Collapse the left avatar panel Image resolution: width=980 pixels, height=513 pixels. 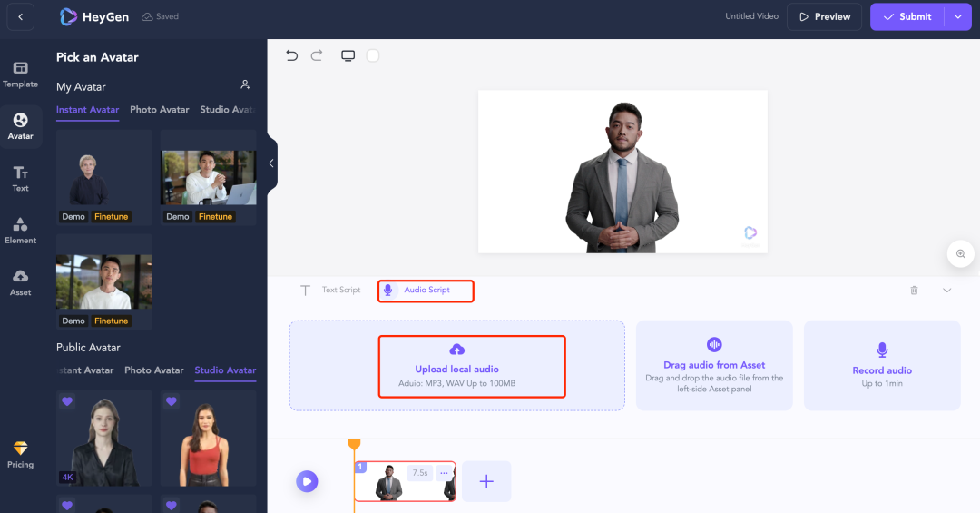coord(271,163)
